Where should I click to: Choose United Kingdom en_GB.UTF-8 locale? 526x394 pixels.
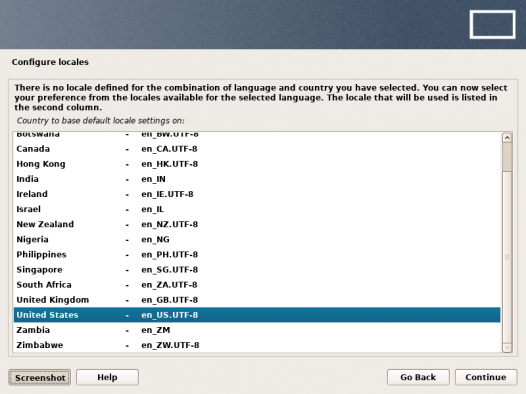257,300
